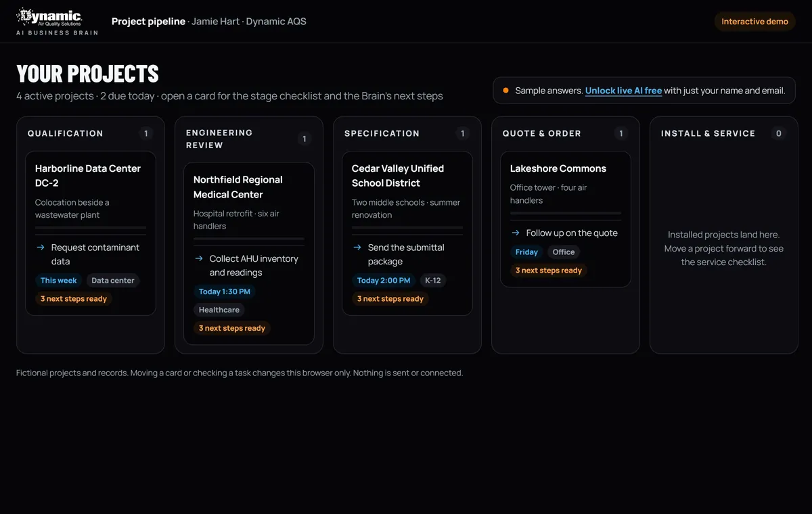Viewport: 812px width, 514px height.
Task: Click 'Colocation beside a wastewater plant' description
Action: click(x=72, y=209)
